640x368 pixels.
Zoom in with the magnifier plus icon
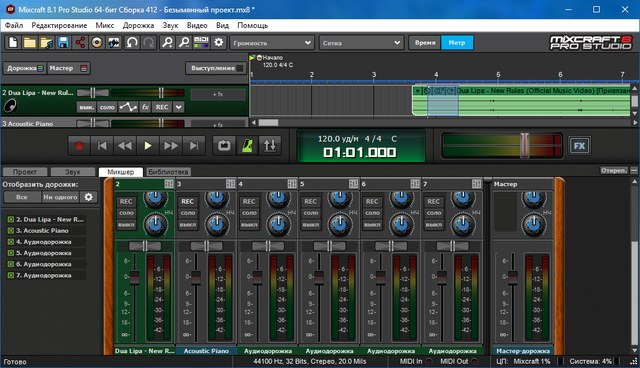click(x=167, y=42)
